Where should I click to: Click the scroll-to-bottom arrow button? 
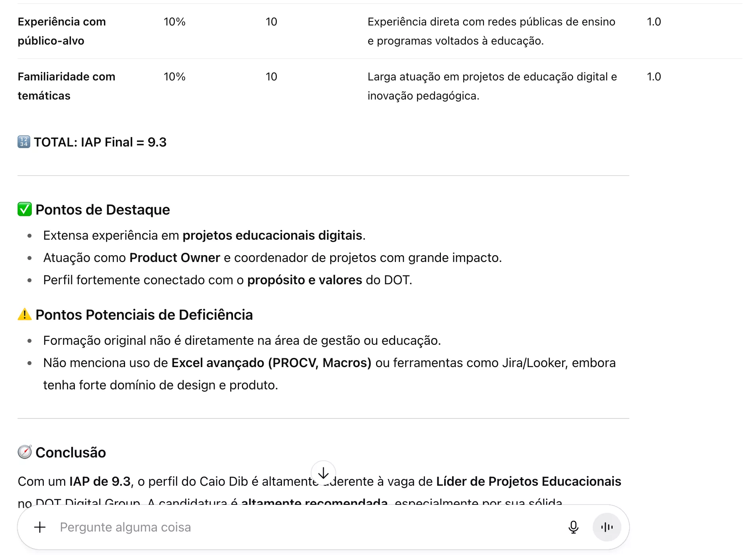323,473
